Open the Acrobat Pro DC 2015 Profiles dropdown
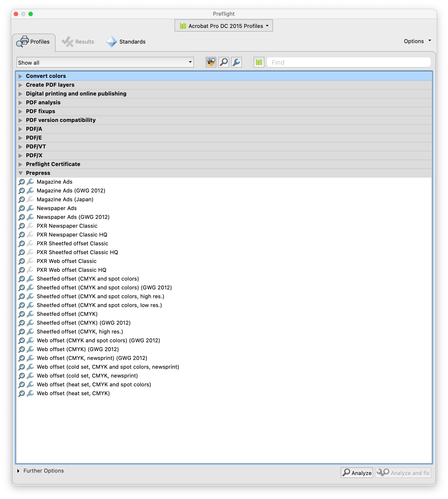 click(224, 26)
